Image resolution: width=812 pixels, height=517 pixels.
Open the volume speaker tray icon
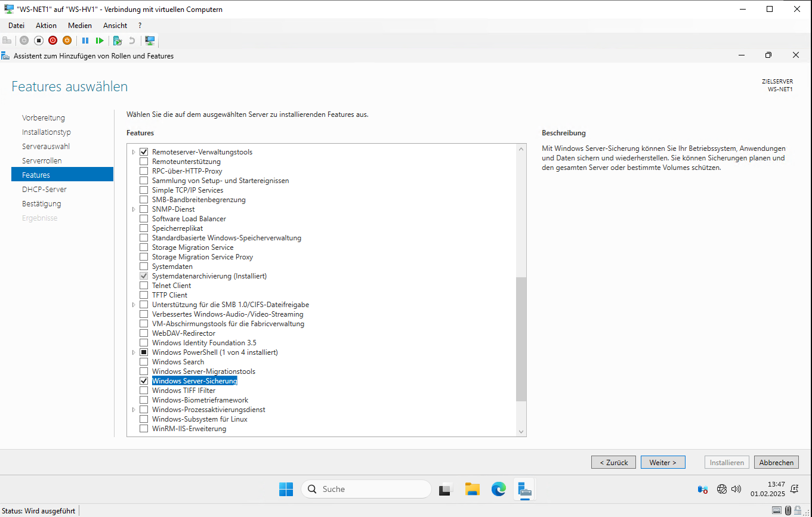click(736, 489)
